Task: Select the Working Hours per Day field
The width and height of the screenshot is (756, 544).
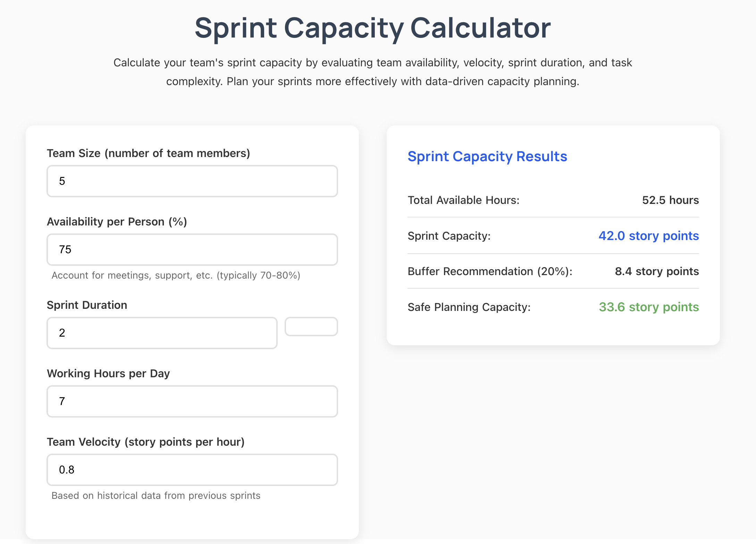Action: pyautogui.click(x=192, y=401)
